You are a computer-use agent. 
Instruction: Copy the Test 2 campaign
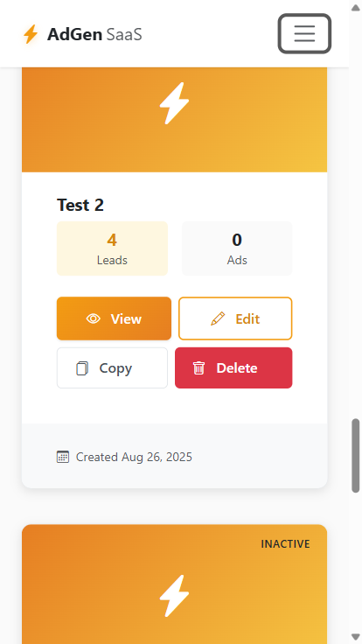(112, 368)
